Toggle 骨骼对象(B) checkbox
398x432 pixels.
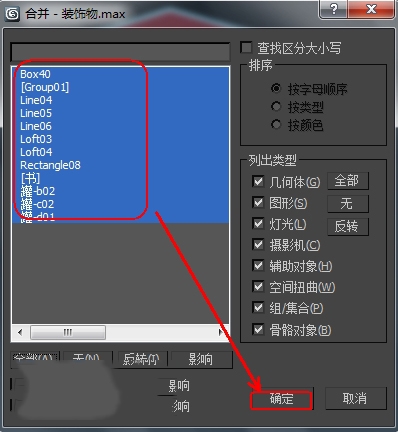[x=258, y=329]
